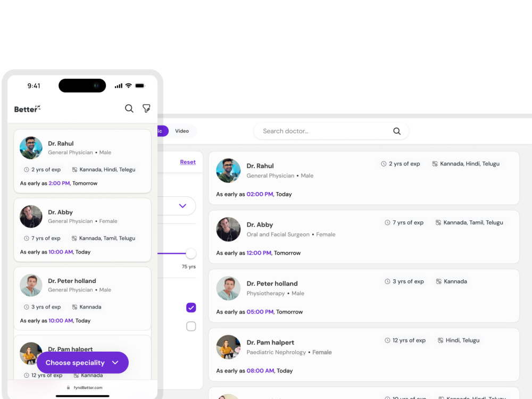
Task: Click the lock icon beside fyndBetter.com
Action: 68,387
